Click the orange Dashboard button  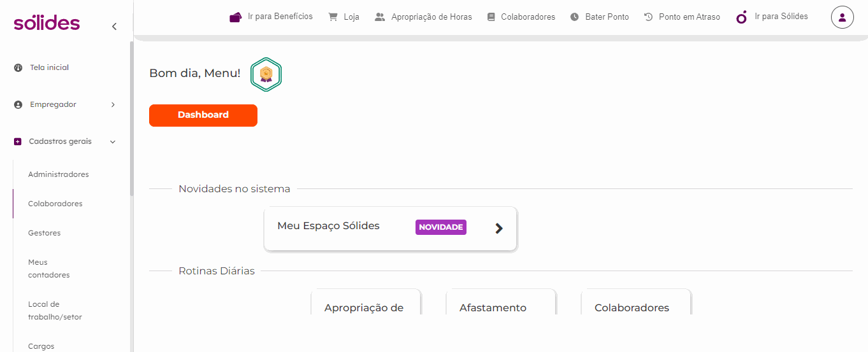pos(203,115)
